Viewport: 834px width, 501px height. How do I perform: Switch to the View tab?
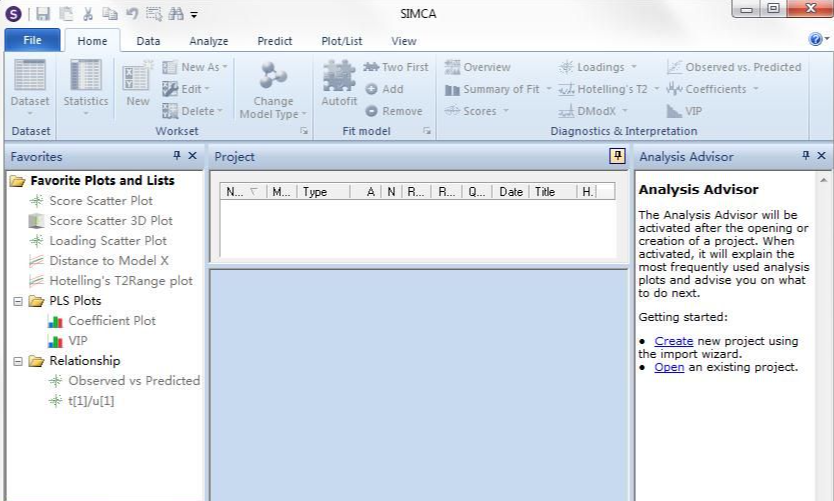pos(404,41)
